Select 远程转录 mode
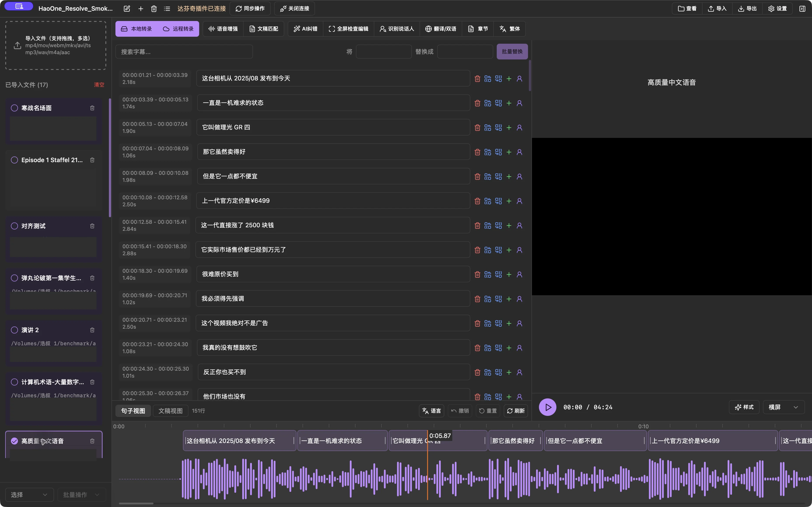 coord(178,29)
